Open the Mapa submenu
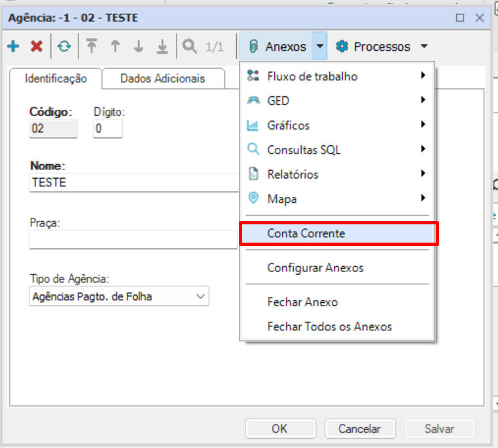498x448 pixels. [x=337, y=199]
